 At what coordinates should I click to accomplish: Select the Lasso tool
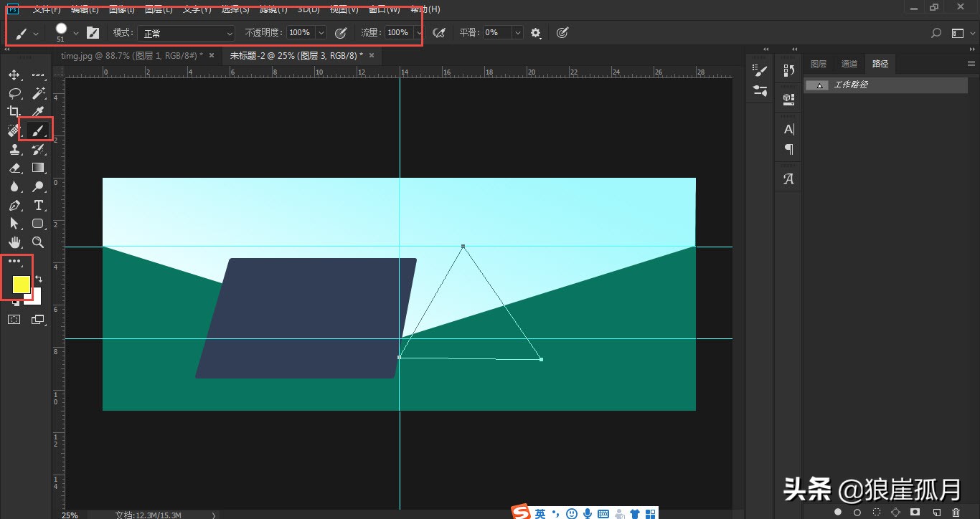(x=14, y=93)
